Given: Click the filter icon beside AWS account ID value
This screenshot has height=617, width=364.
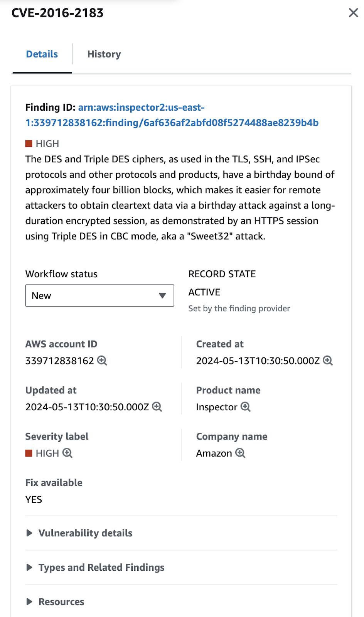Looking at the screenshot, I should 102,361.
